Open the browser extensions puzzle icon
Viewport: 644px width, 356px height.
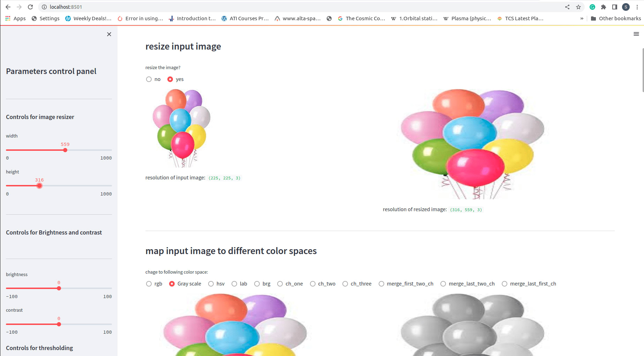[604, 7]
